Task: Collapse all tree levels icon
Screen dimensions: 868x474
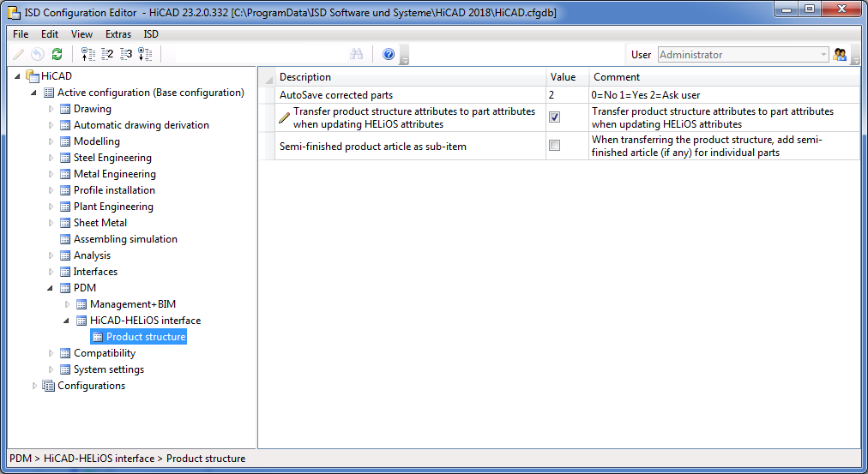Action: click(88, 54)
